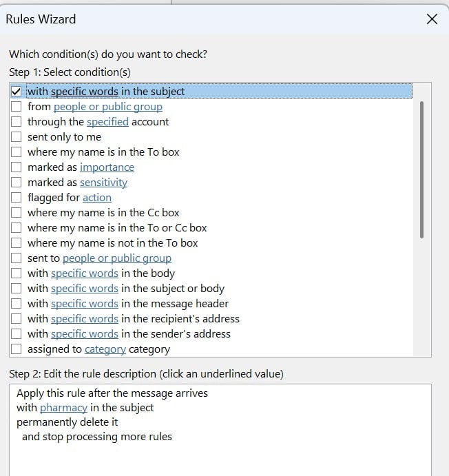Click the 'sensitivity' underlined link
The width and height of the screenshot is (449, 476).
pyautogui.click(x=103, y=183)
